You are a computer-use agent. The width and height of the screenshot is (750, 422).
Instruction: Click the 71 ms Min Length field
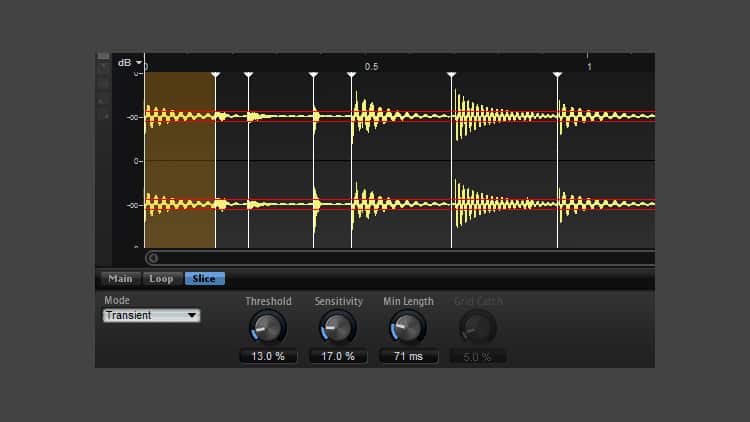[408, 356]
